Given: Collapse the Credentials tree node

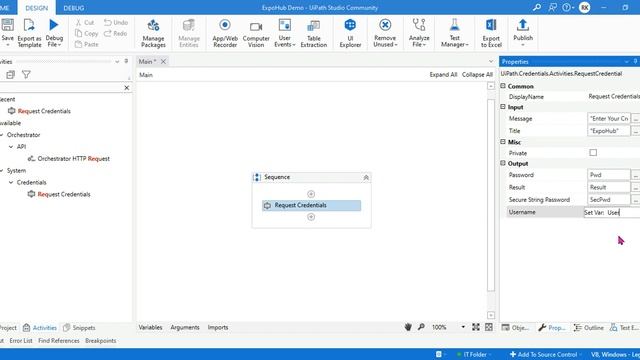Looking at the screenshot, I should point(11,182).
